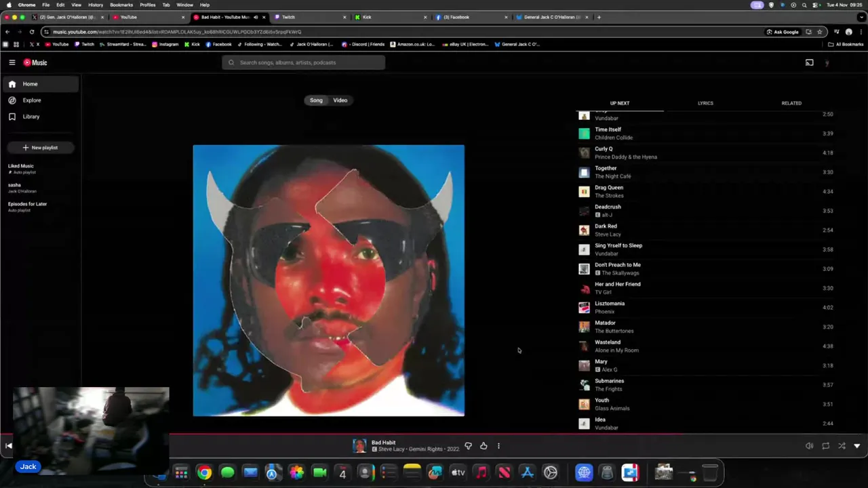Click the Chrome address bar URL
This screenshot has width=868, height=488.
(177, 32)
